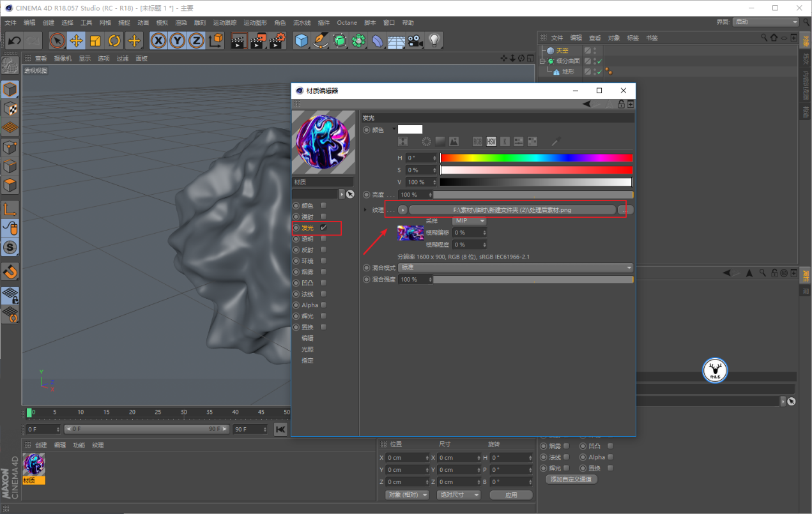812x514 pixels.
Task: Select the Rotate tool in top toolbar
Action: pos(114,41)
